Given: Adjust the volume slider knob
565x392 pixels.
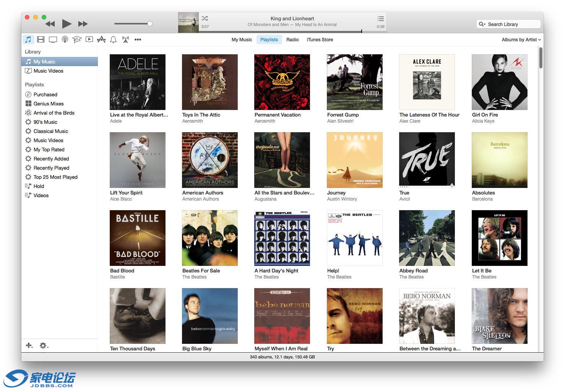Looking at the screenshot, I should click(x=150, y=24).
